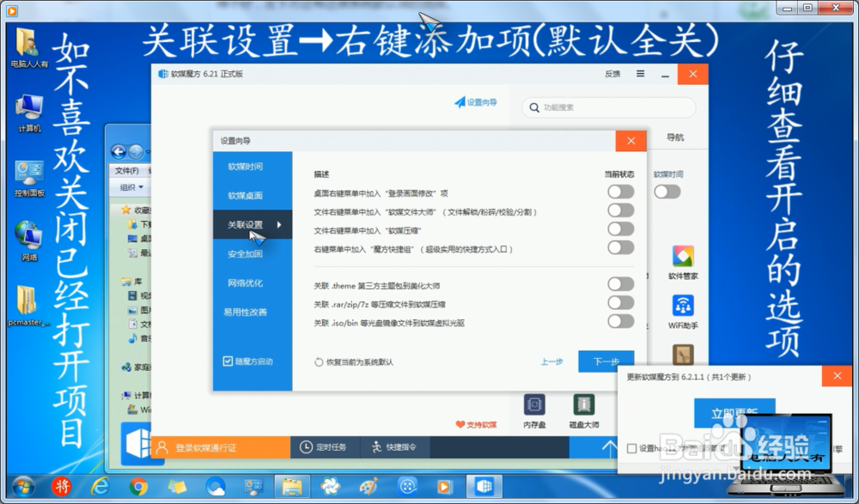Image resolution: width=859 pixels, height=504 pixels.
Task: Click the 下一步 button
Action: coord(606,361)
